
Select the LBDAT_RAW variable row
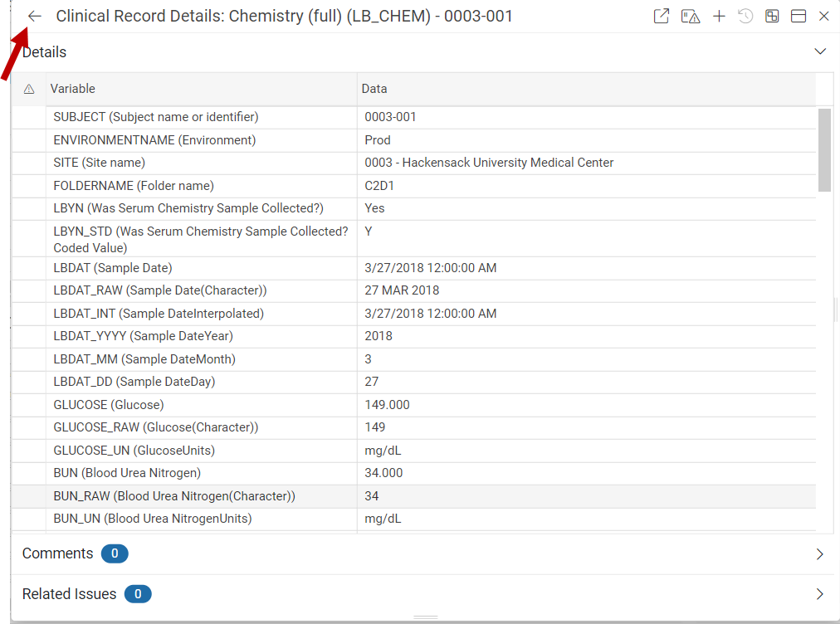(x=413, y=290)
